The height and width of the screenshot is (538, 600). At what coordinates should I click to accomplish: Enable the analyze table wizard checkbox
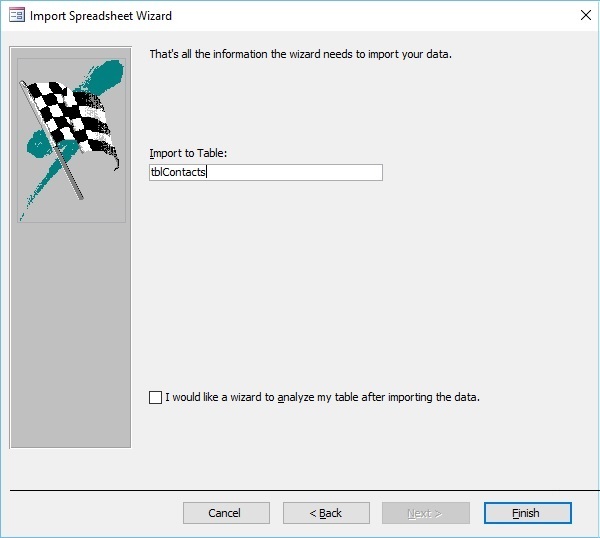(155, 397)
